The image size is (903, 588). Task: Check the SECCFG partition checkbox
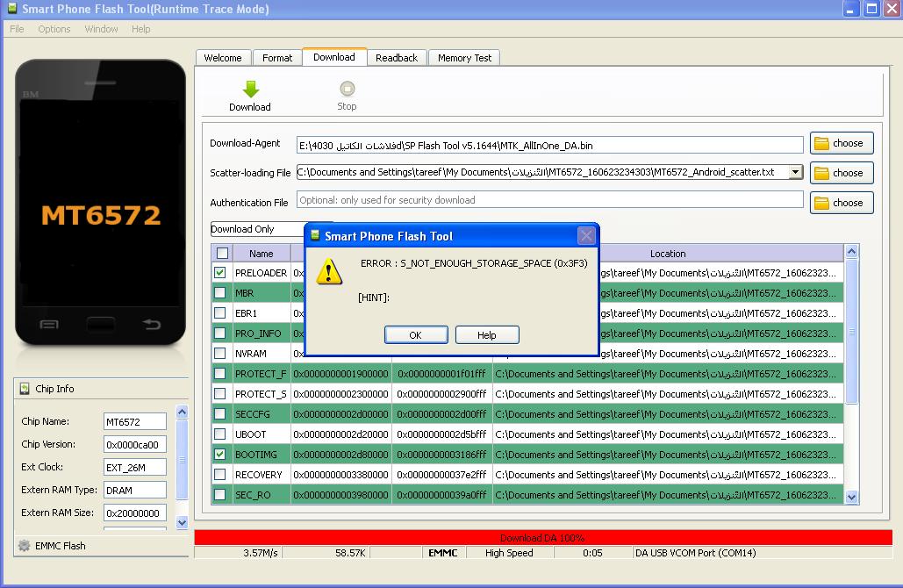pos(220,413)
